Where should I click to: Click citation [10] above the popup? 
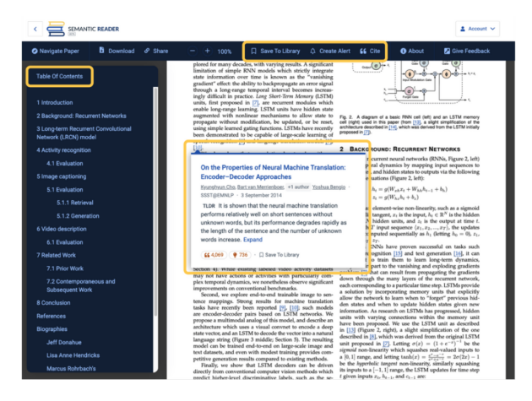pyautogui.click(x=198, y=148)
